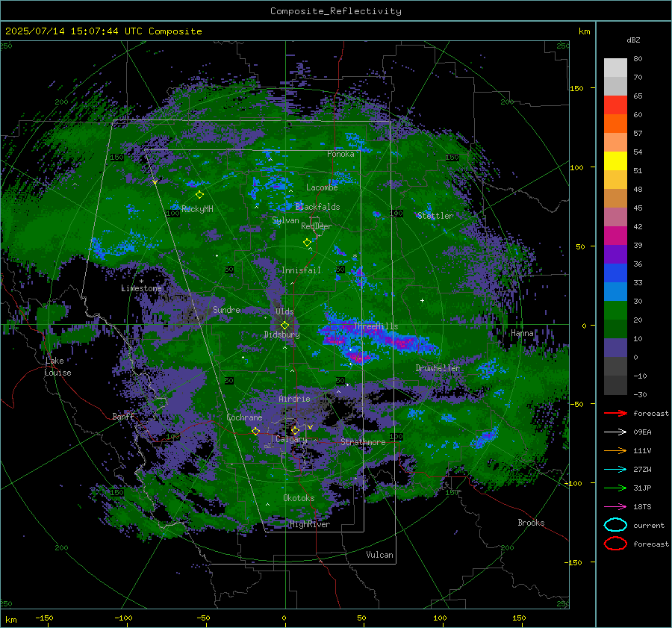Viewport: 672px width, 628px height.
Task: Click the yellow diamond marker above Calgary
Action: [x=295, y=430]
